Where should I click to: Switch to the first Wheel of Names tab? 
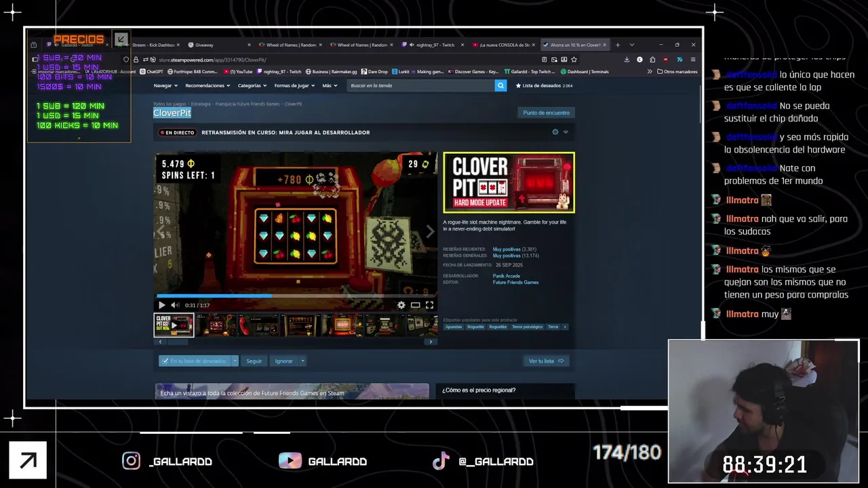point(289,45)
